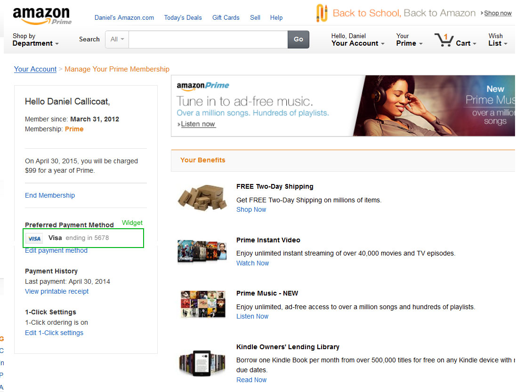Click the shipping boxes image for Two-Day Shipping
This screenshot has width=532, height=392.
[202, 197]
